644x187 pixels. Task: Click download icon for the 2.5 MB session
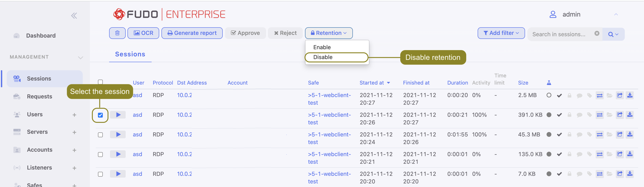[x=629, y=95]
